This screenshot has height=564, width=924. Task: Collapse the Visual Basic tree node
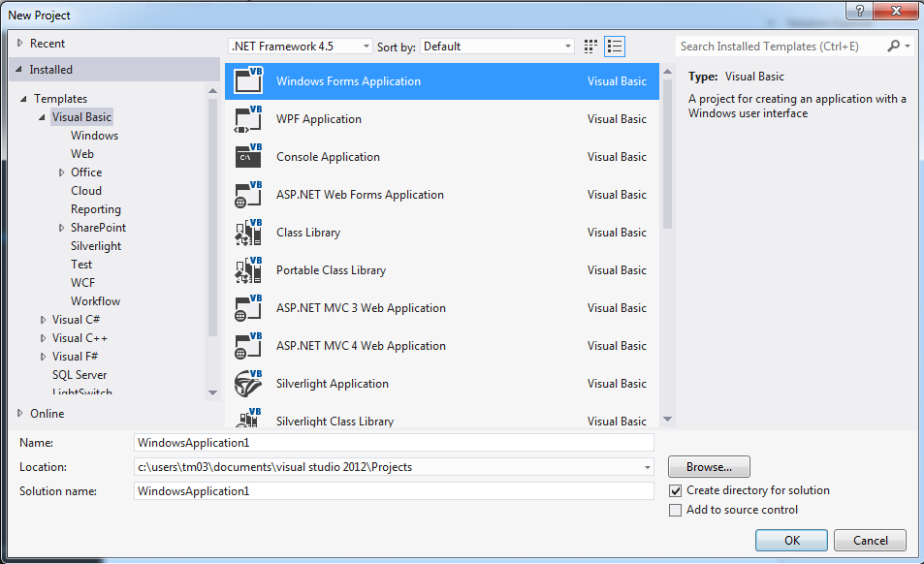[x=43, y=117]
